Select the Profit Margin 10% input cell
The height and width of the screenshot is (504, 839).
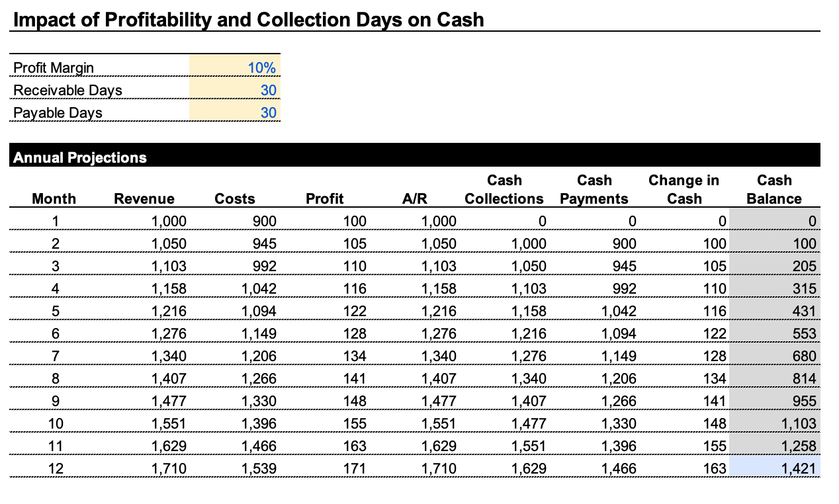click(x=235, y=67)
